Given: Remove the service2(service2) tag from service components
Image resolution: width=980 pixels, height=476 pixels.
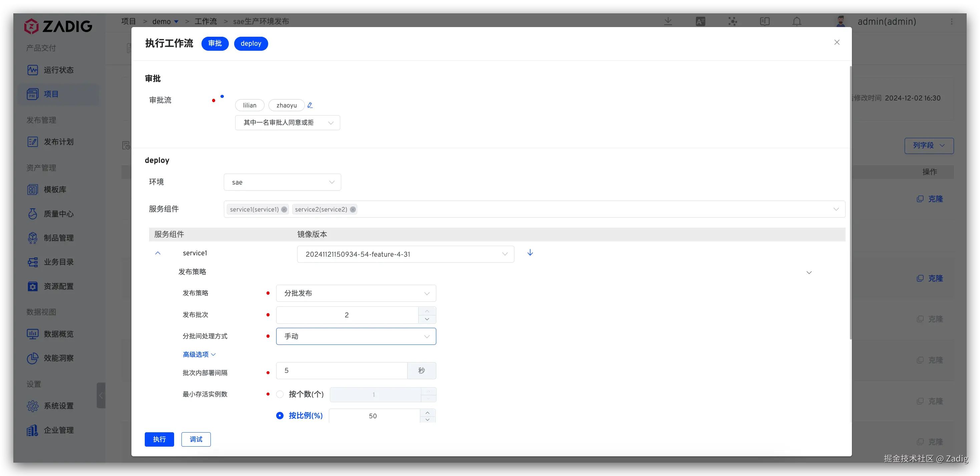Looking at the screenshot, I should click(353, 209).
